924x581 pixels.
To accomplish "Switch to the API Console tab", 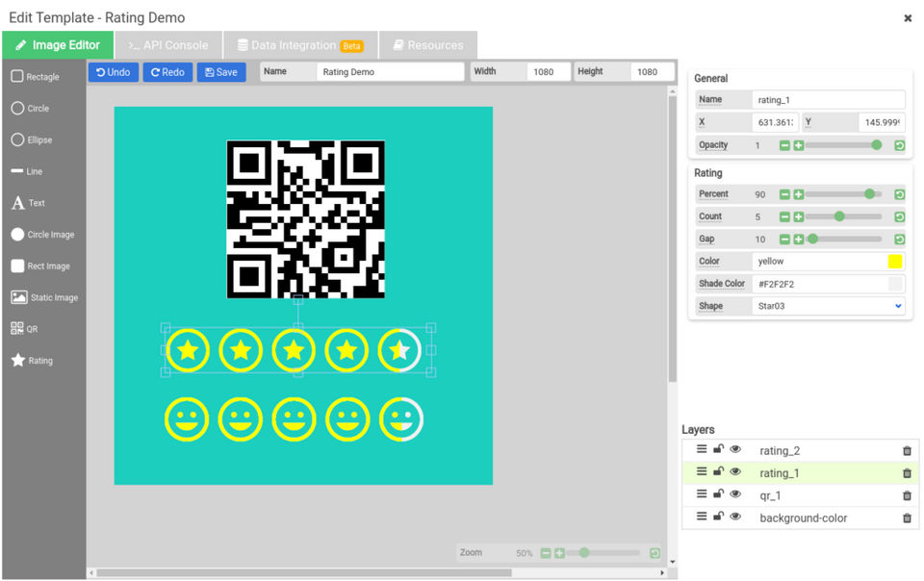I will (167, 45).
